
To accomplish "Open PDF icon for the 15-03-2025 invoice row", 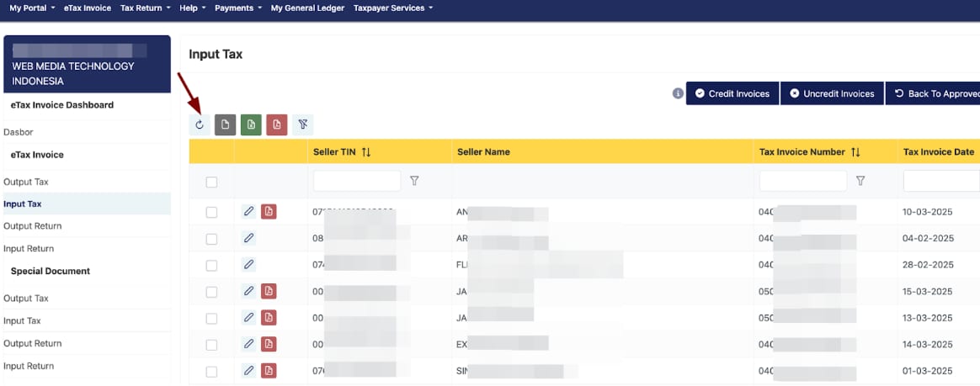I will pos(269,292).
